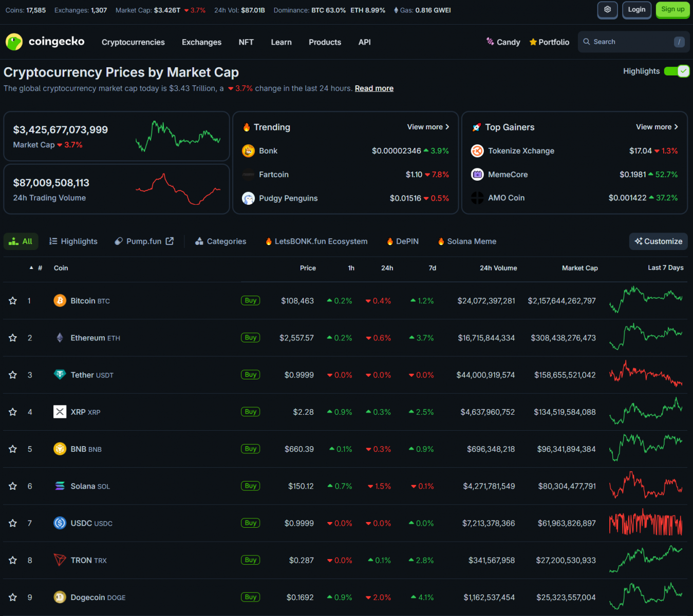Screen dimensions: 693x616
Task: Click the rank column sort arrow
Action: [31, 267]
